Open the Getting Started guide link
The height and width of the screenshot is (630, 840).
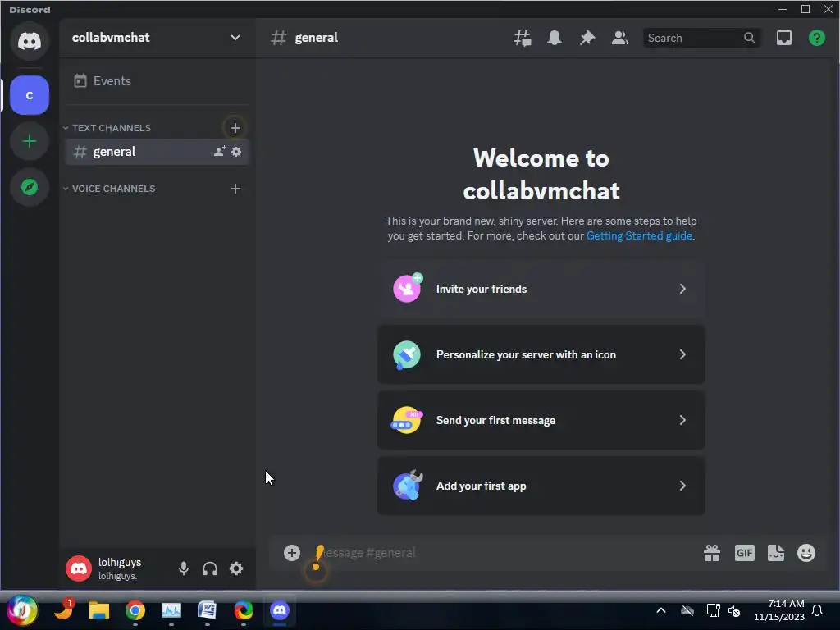point(639,235)
